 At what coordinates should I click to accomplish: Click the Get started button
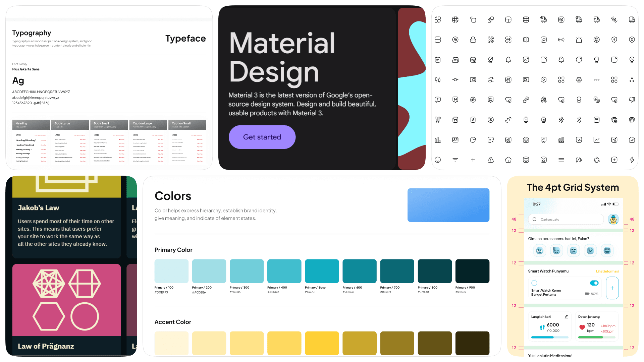pos(262,137)
